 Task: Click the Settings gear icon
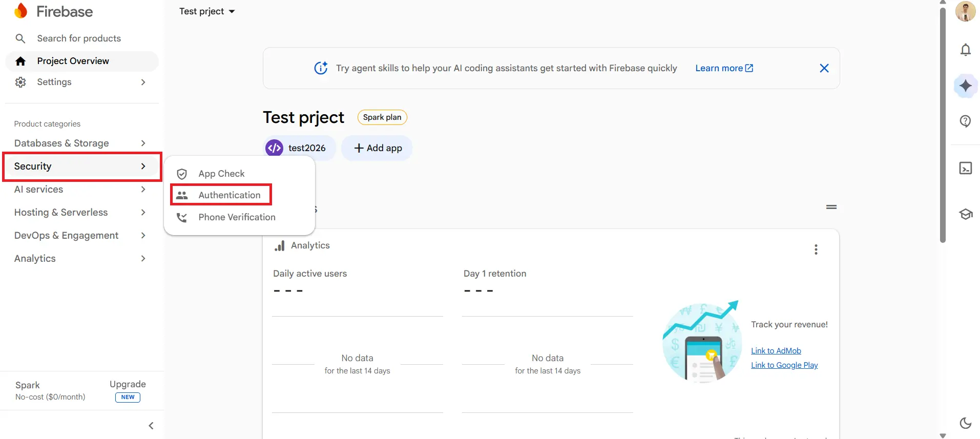20,82
